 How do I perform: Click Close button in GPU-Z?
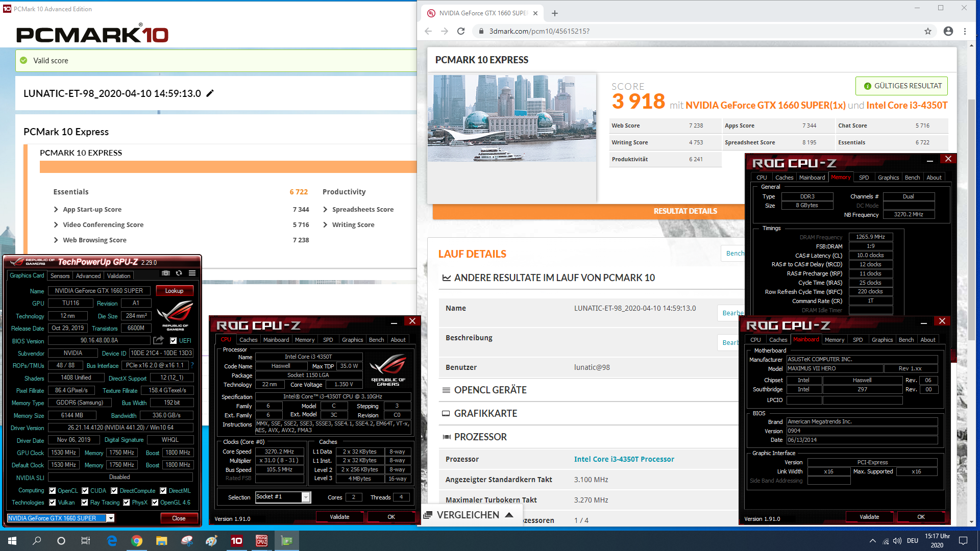[179, 518]
